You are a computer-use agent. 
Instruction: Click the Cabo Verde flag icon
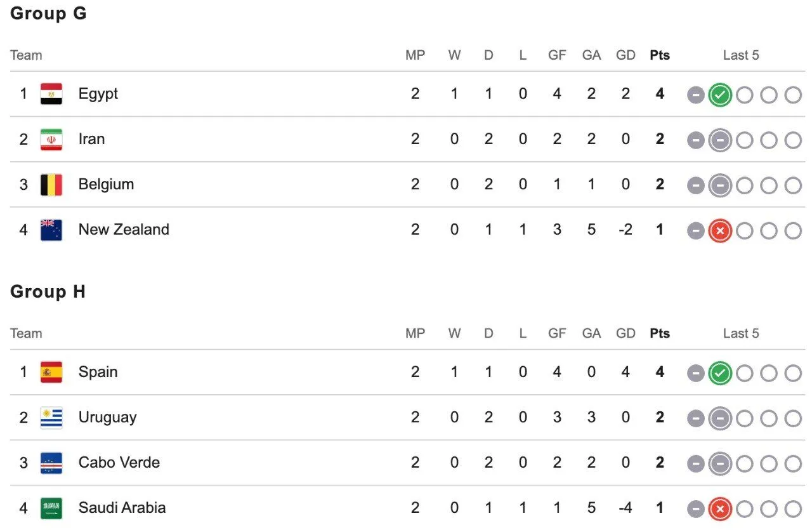pos(51,463)
